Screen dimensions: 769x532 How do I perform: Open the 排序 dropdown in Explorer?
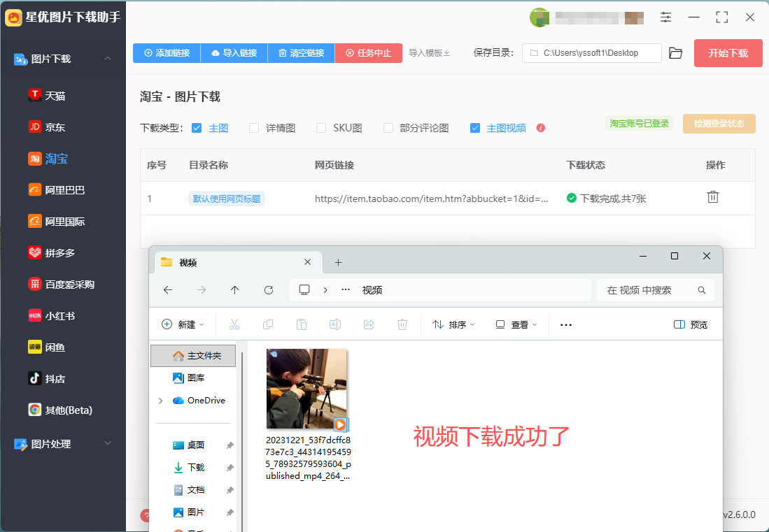[x=453, y=324]
